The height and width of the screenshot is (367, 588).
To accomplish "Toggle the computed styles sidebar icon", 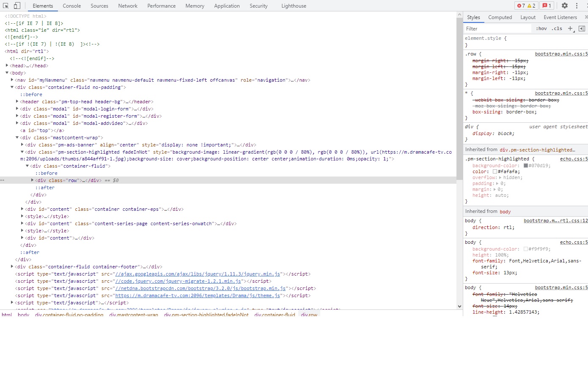I will point(582,28).
